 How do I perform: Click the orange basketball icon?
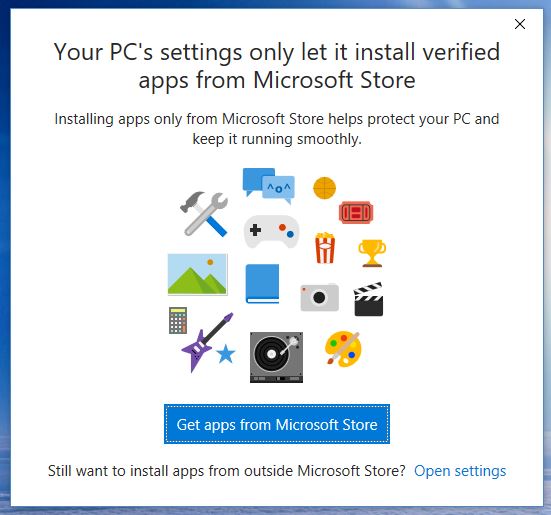tap(324, 188)
